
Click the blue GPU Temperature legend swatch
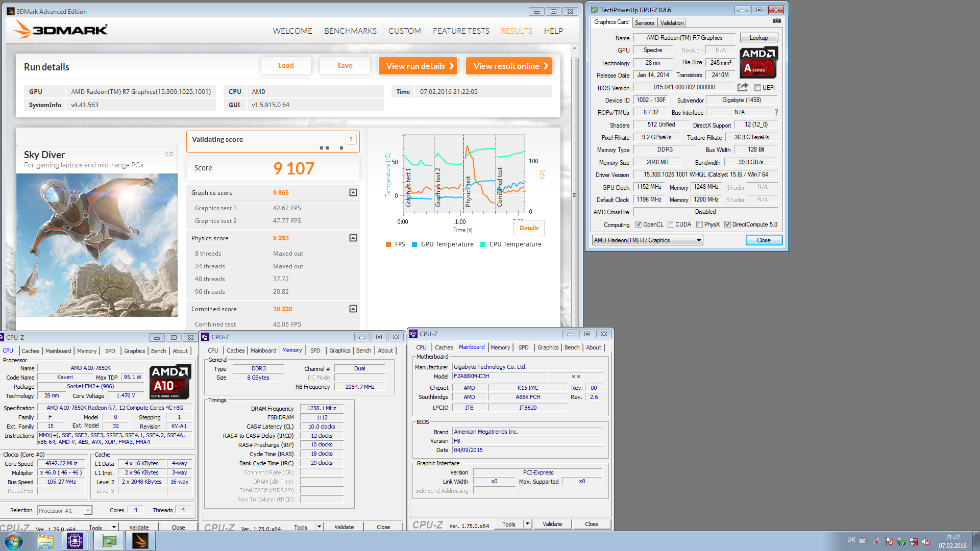[x=415, y=244]
